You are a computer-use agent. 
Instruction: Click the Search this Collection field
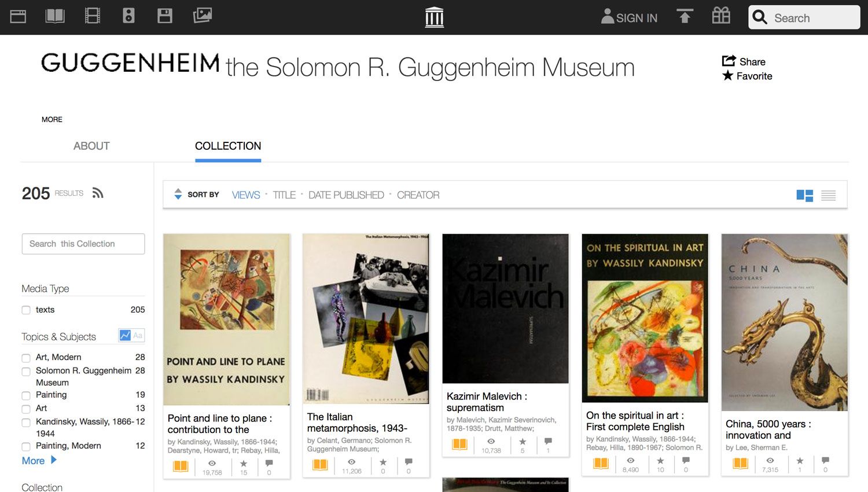click(83, 244)
